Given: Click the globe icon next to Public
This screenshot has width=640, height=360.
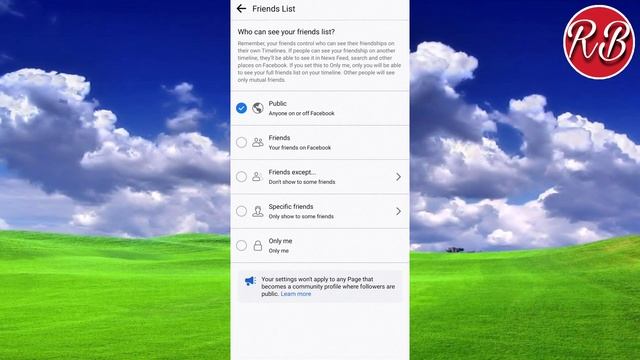Looking at the screenshot, I should coord(258,108).
